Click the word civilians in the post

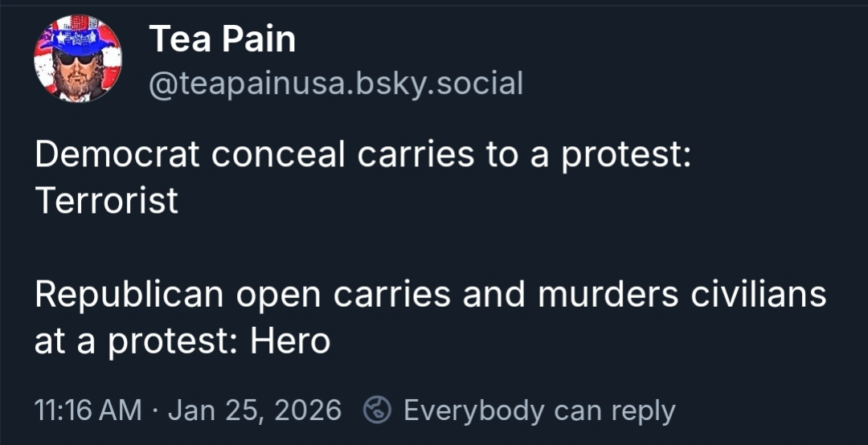759,296
